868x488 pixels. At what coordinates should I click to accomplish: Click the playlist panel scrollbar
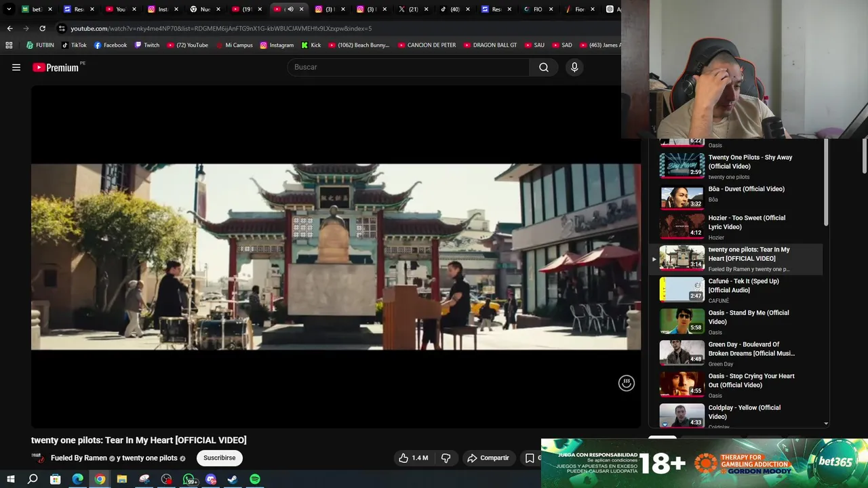click(826, 183)
